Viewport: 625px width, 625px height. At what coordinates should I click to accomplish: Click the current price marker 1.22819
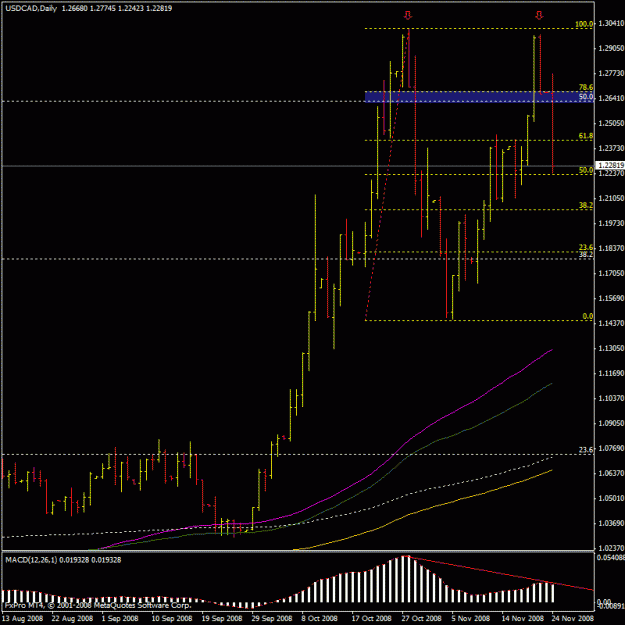[x=610, y=165]
